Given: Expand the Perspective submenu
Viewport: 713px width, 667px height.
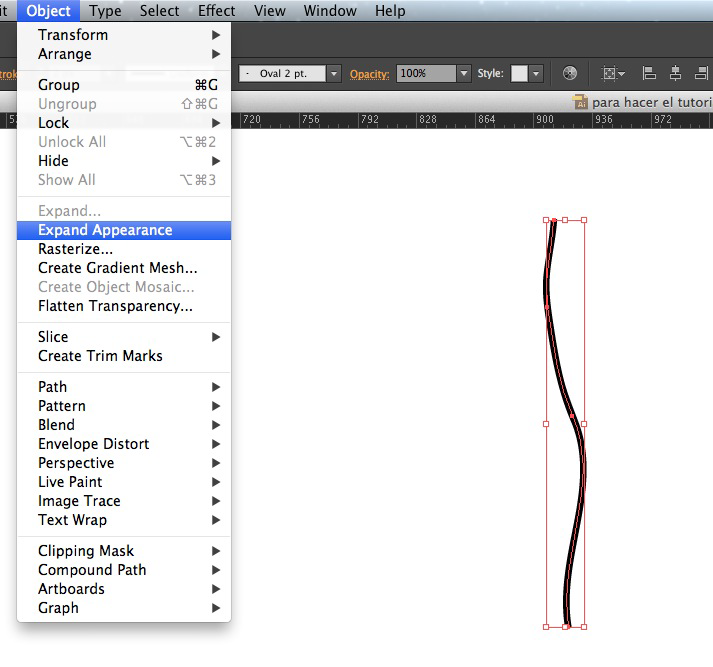Looking at the screenshot, I should (124, 463).
